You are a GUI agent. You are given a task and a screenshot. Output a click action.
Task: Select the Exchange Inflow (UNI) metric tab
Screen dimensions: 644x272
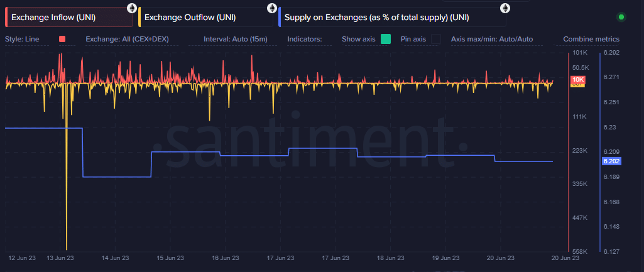tap(69, 18)
